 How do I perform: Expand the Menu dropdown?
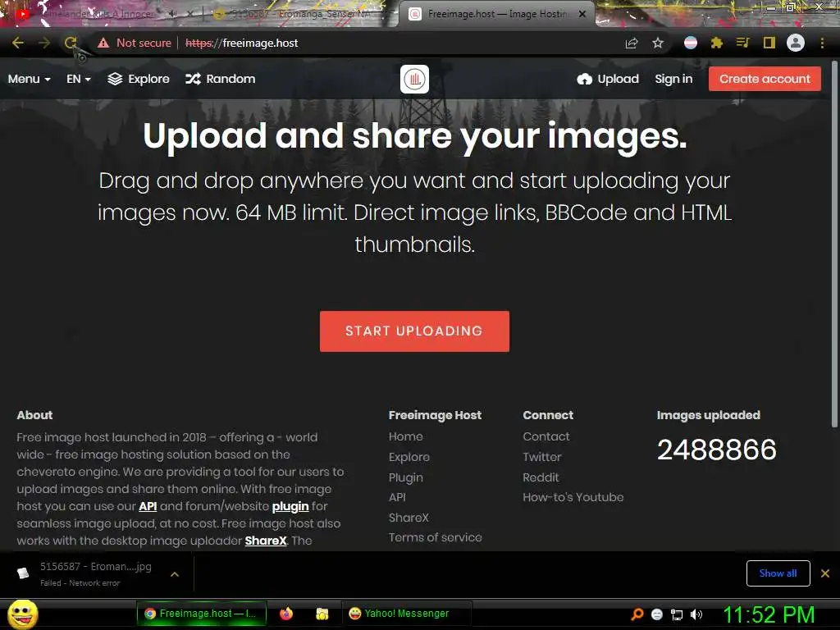click(29, 80)
